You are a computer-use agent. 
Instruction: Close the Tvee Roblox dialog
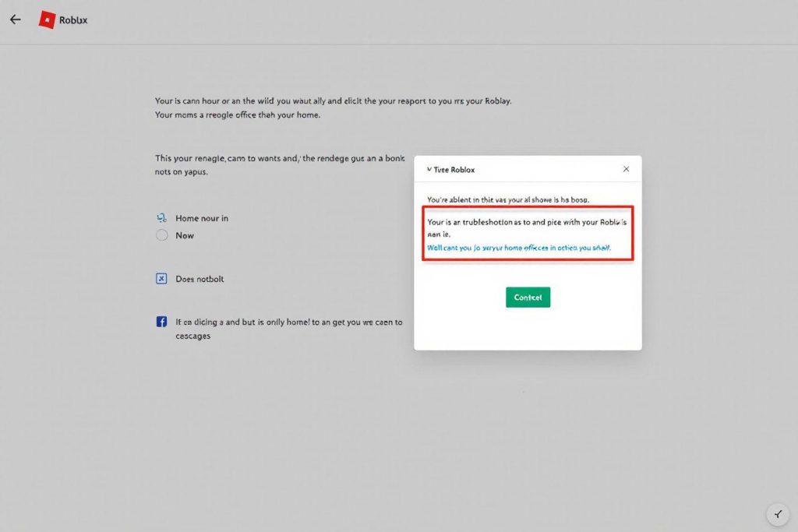tap(626, 169)
